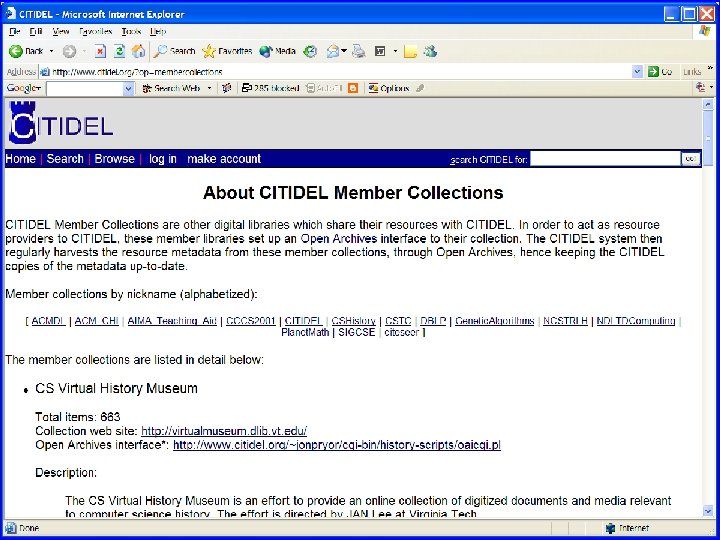Screen dimensions: 720x540
Task: Open the AIMA_Teaching_Aid collection link
Action: pyautogui.click(x=172, y=321)
